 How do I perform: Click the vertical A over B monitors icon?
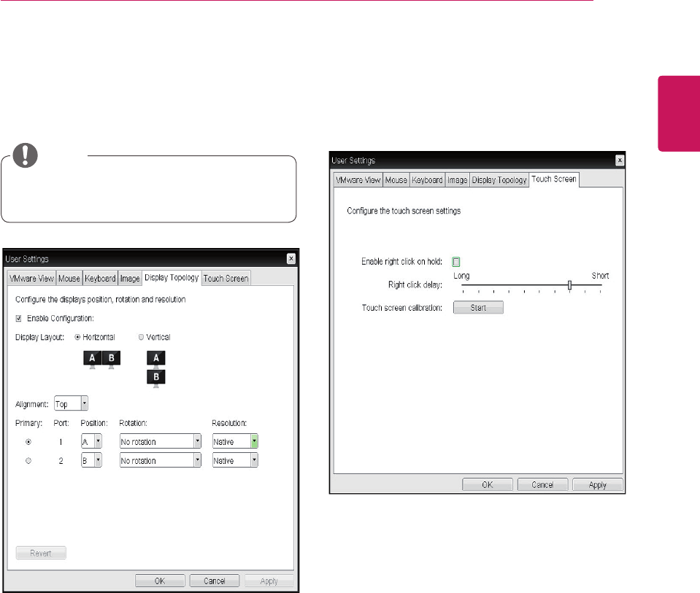[x=156, y=369]
